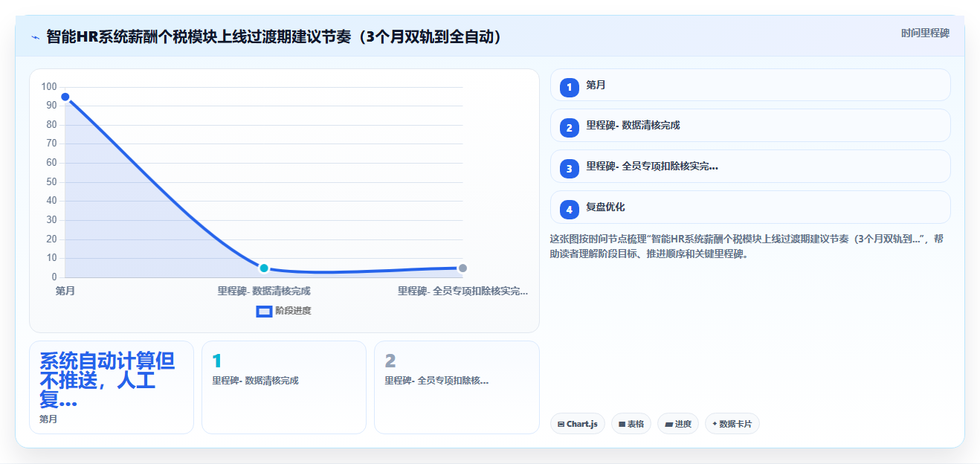Click x-axis label 里程碑- 数据清核完成

coord(264,291)
